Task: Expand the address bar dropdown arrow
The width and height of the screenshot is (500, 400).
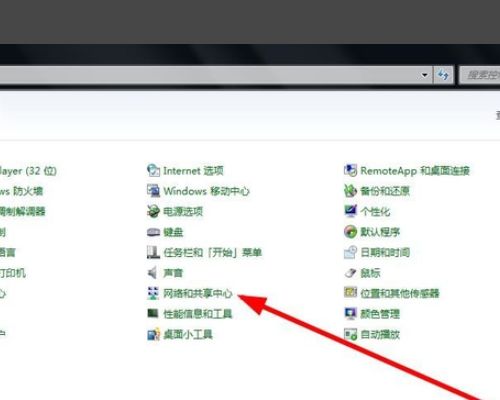Action: click(x=424, y=75)
